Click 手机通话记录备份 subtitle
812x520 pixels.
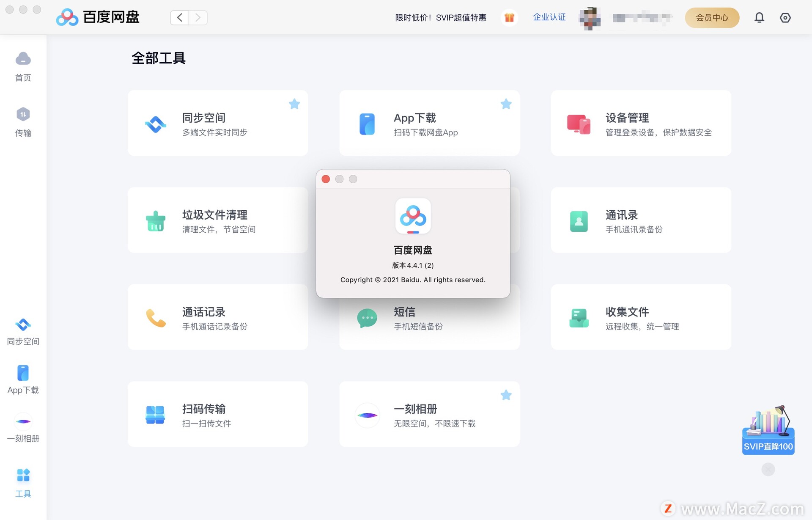pyautogui.click(x=215, y=326)
